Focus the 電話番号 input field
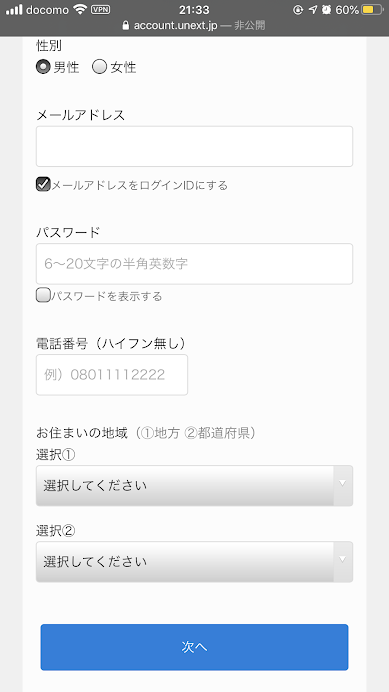The height and width of the screenshot is (692, 389). pos(112,375)
